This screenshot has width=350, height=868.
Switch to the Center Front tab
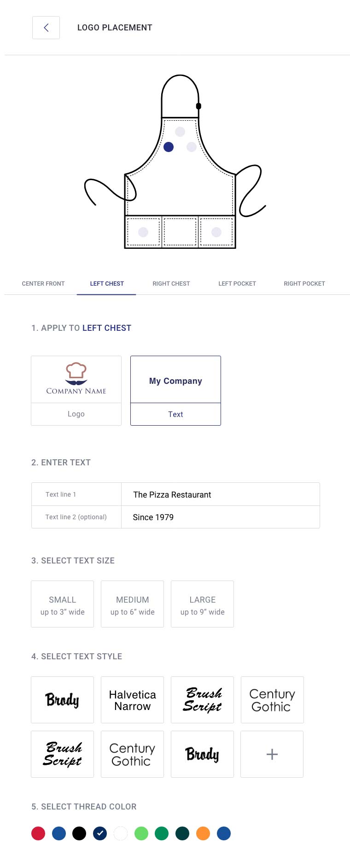(x=43, y=284)
